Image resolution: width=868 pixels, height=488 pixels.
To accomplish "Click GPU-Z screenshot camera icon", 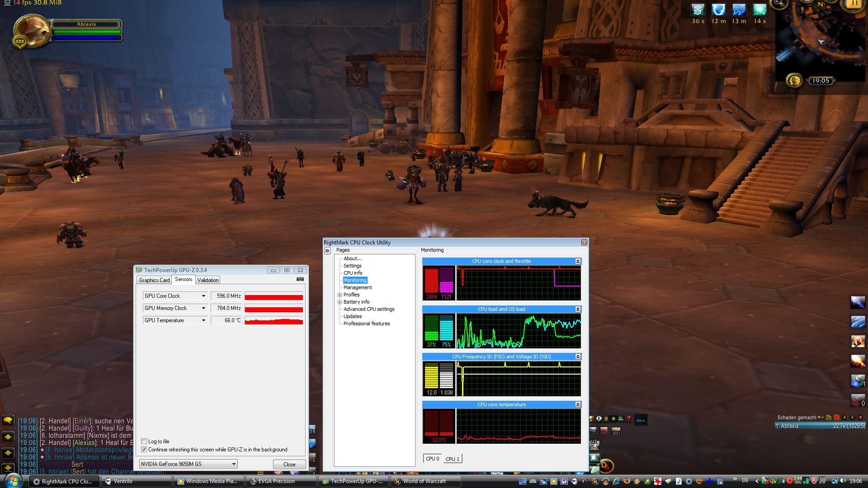I will click(300, 279).
